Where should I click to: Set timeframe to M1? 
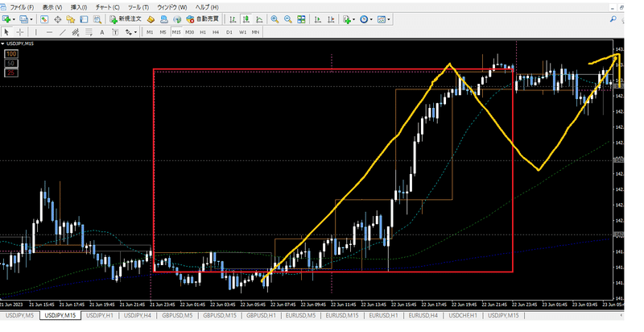[x=150, y=32]
